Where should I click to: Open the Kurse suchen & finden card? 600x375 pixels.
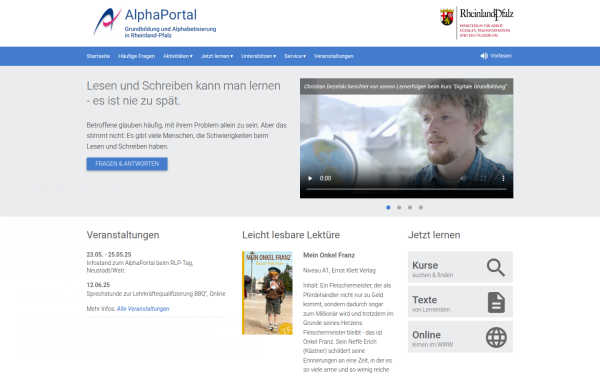coord(460,267)
